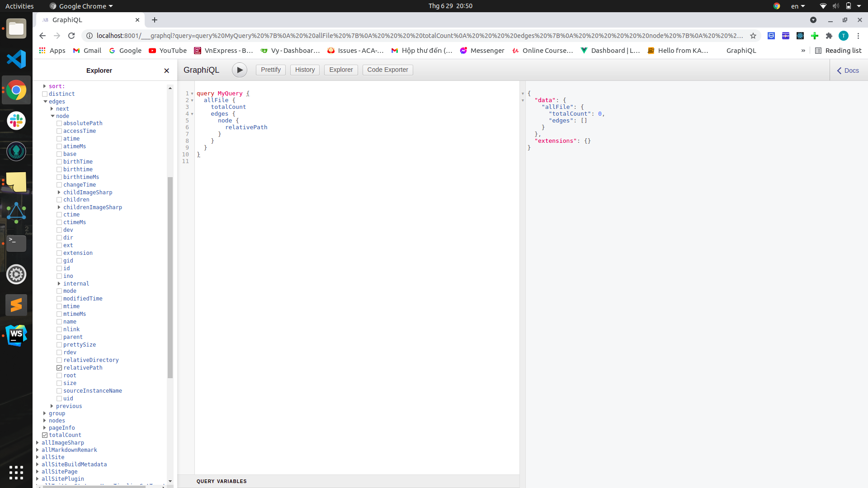
Task: Open the Docs panel
Action: coord(848,70)
